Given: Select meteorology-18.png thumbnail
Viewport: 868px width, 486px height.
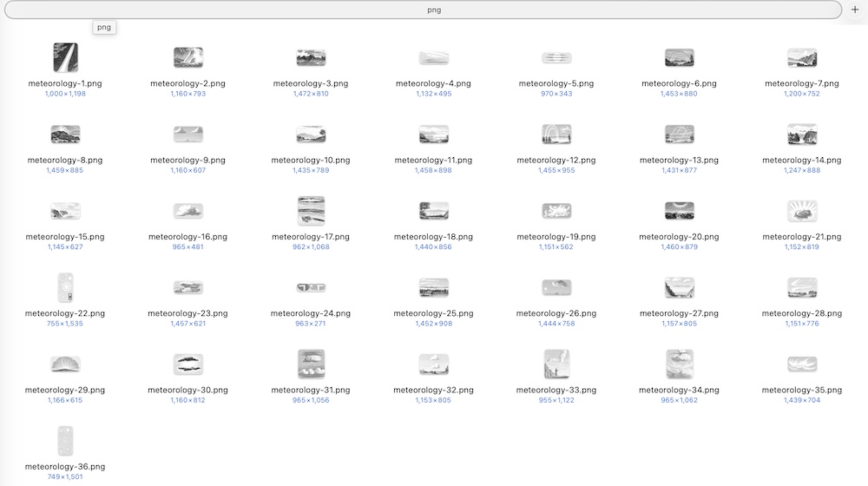Looking at the screenshot, I should tap(433, 211).
